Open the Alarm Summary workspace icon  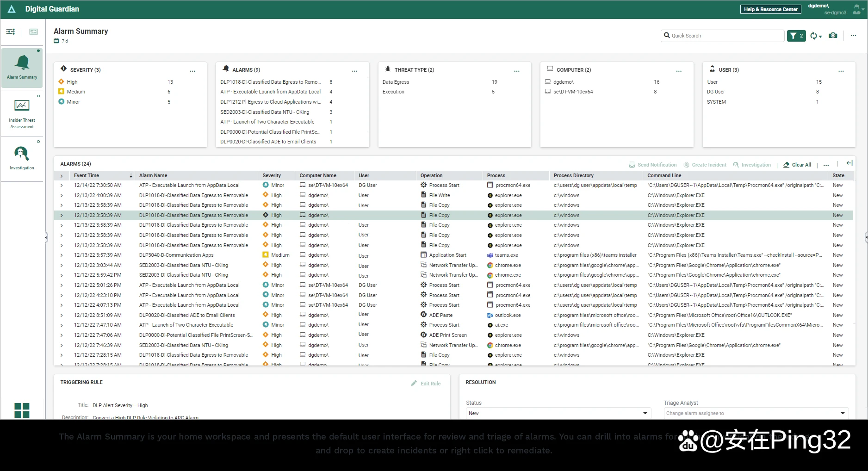[22, 68]
